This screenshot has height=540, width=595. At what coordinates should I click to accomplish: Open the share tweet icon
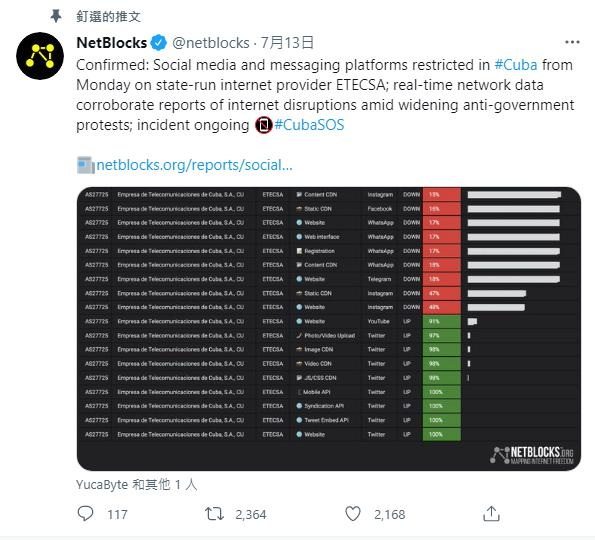(x=491, y=514)
